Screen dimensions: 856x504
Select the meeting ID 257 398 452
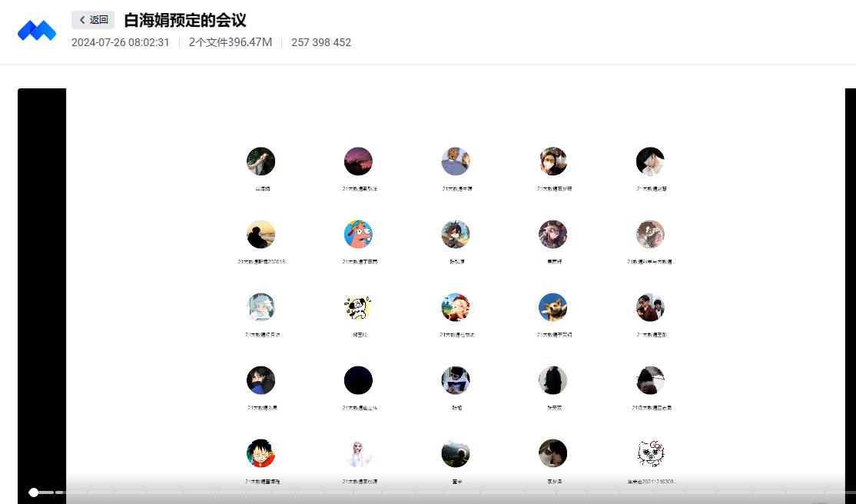tap(321, 43)
